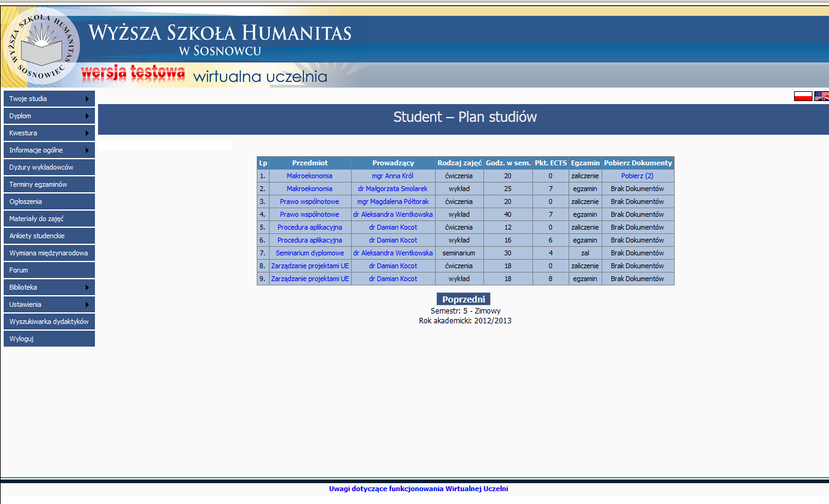
Task: Expand the Informacje ogólne submenu arrow
Action: (88, 150)
